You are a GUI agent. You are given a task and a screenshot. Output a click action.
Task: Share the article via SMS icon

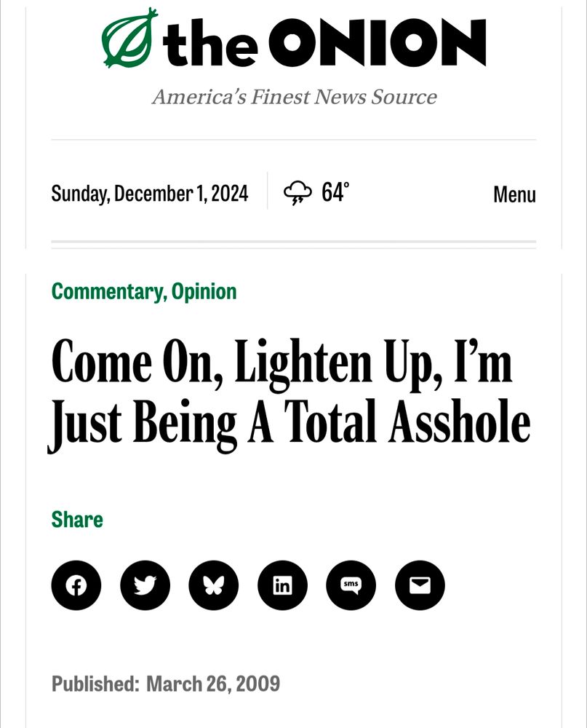tap(351, 585)
